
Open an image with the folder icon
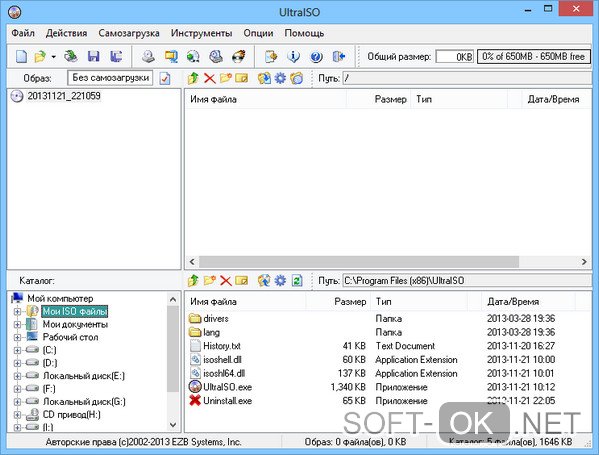[x=40, y=57]
